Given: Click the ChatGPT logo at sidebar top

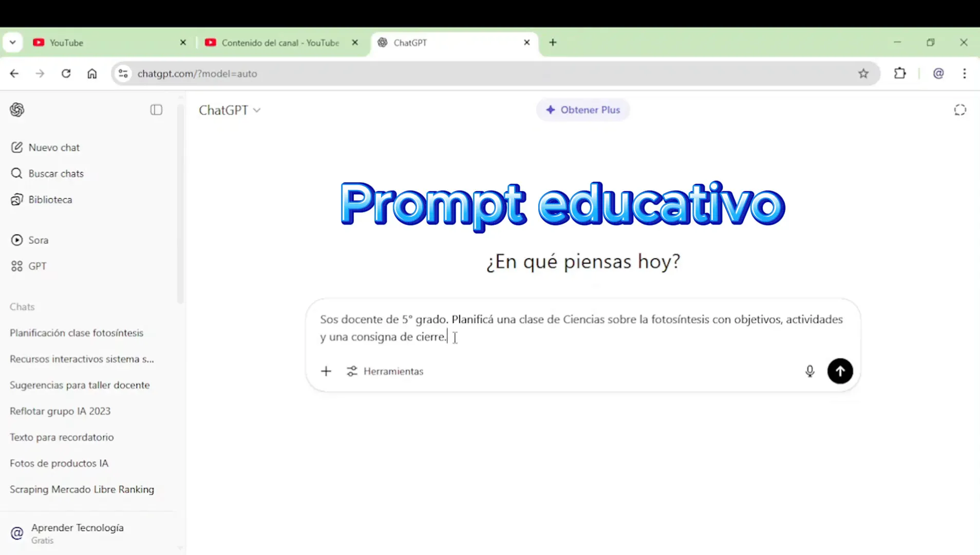Looking at the screenshot, I should point(17,109).
